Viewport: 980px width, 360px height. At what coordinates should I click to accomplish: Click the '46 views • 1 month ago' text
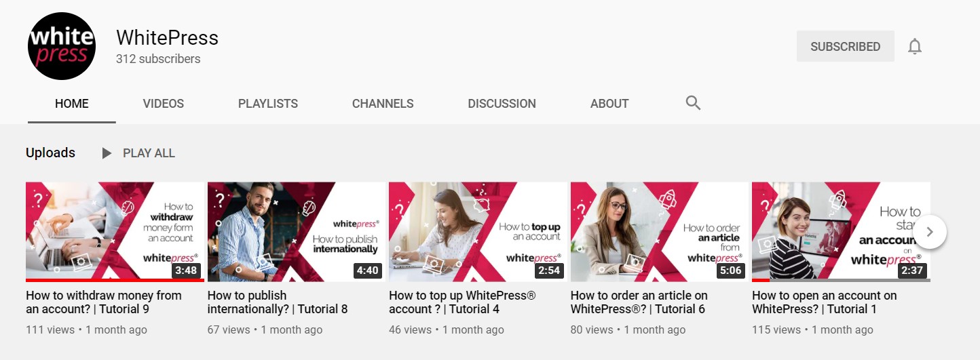(x=447, y=330)
